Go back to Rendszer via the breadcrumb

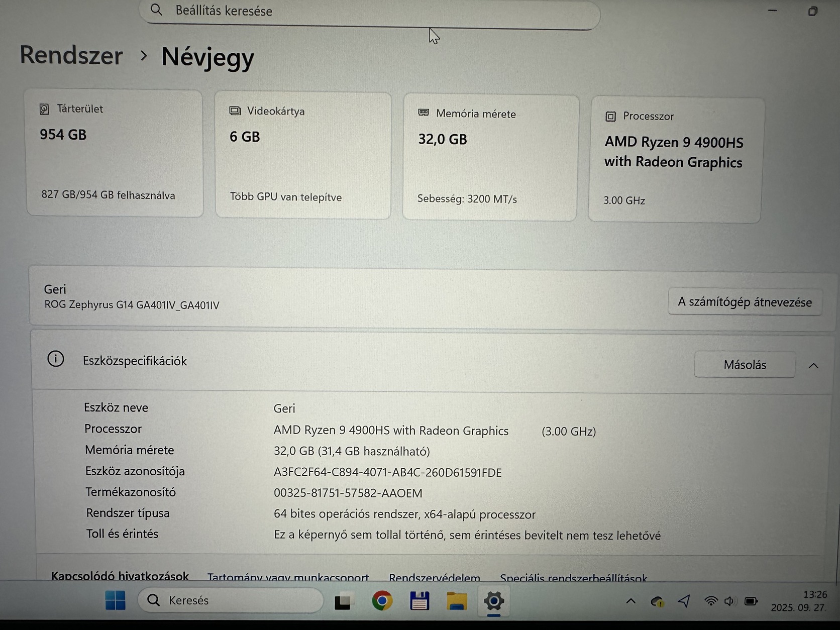tap(71, 55)
